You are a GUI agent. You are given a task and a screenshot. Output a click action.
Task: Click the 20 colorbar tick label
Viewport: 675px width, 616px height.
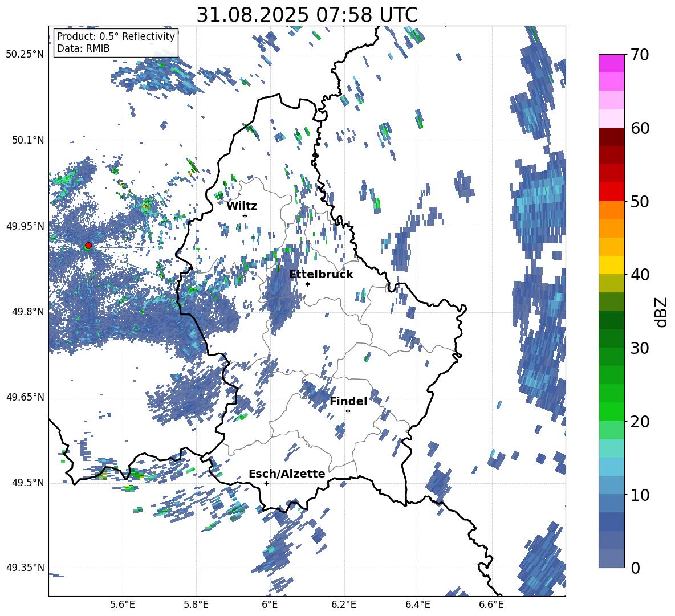click(640, 422)
